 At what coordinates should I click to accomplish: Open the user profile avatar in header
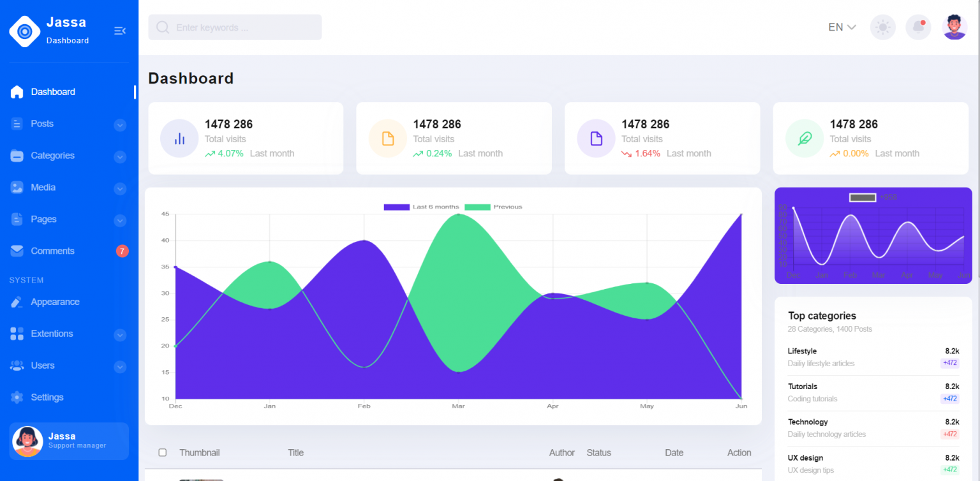[x=954, y=27]
